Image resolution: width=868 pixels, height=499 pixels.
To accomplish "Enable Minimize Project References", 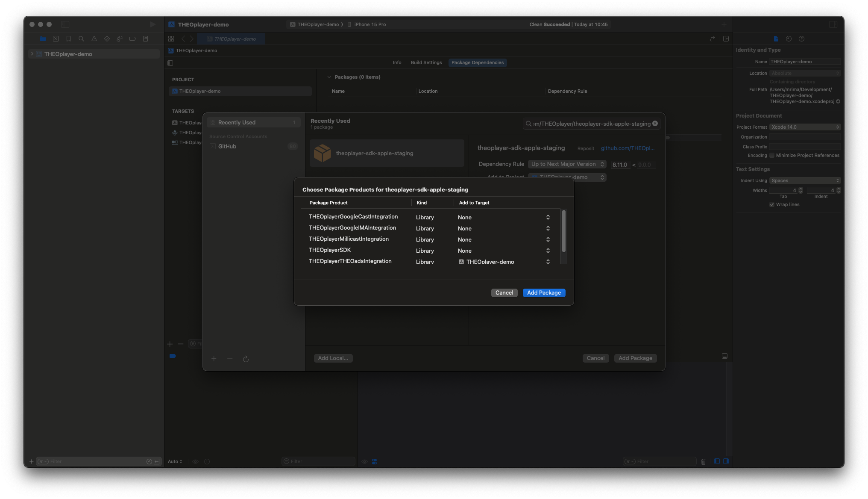I will [x=771, y=155].
